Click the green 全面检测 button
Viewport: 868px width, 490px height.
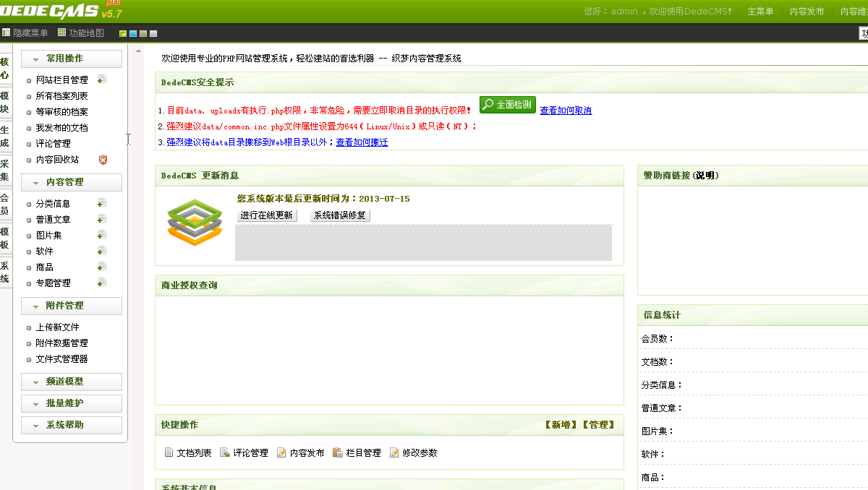click(508, 105)
